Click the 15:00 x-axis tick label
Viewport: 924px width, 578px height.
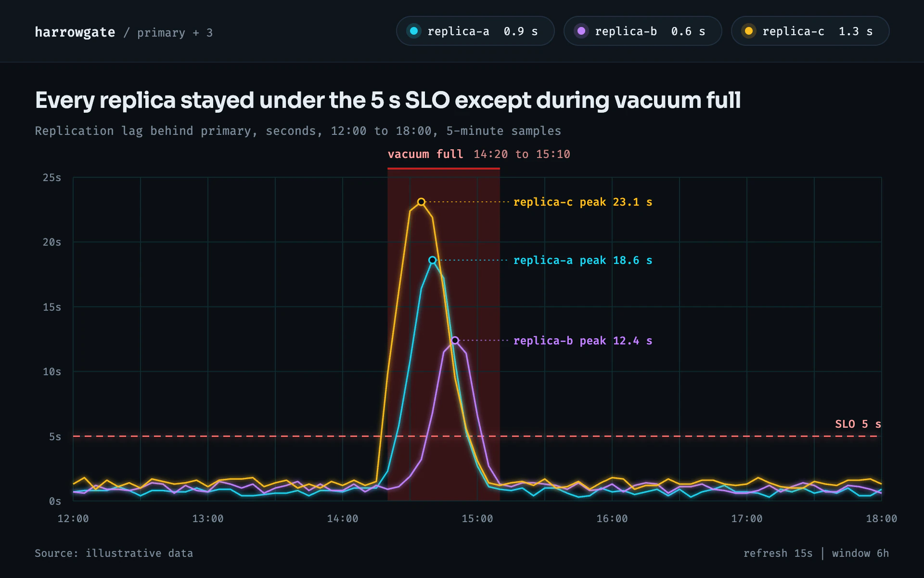[477, 519]
